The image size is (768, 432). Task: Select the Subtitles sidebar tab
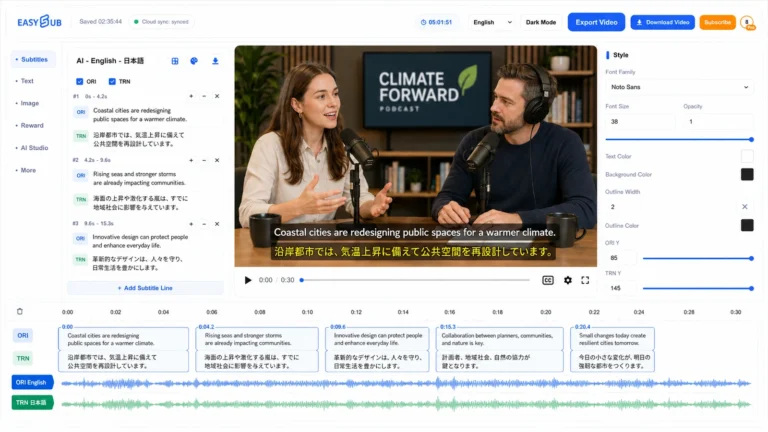point(33,59)
